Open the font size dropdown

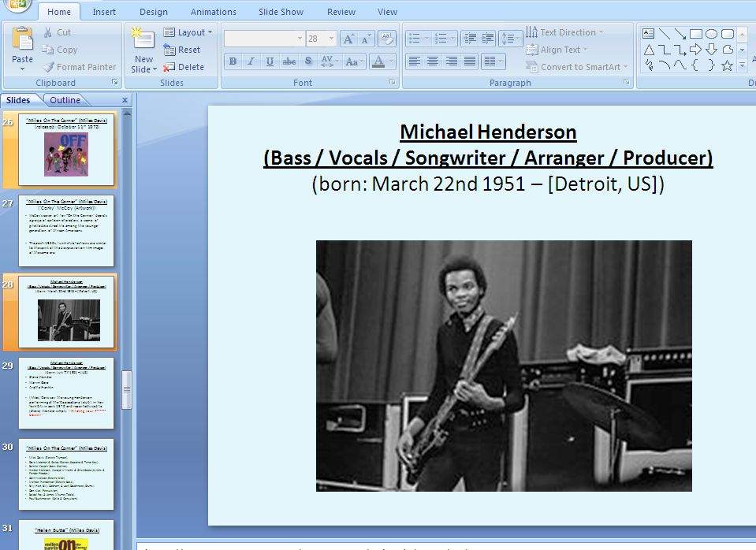coord(331,39)
